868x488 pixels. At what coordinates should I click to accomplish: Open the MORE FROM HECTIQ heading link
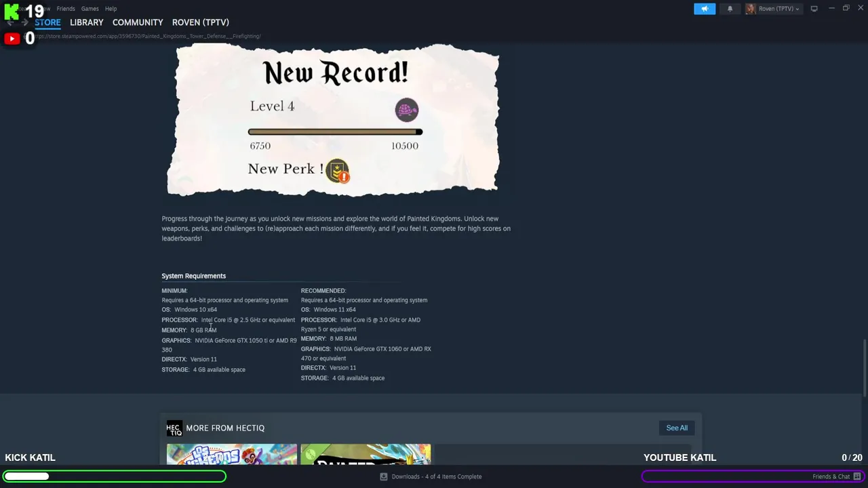tap(225, 428)
